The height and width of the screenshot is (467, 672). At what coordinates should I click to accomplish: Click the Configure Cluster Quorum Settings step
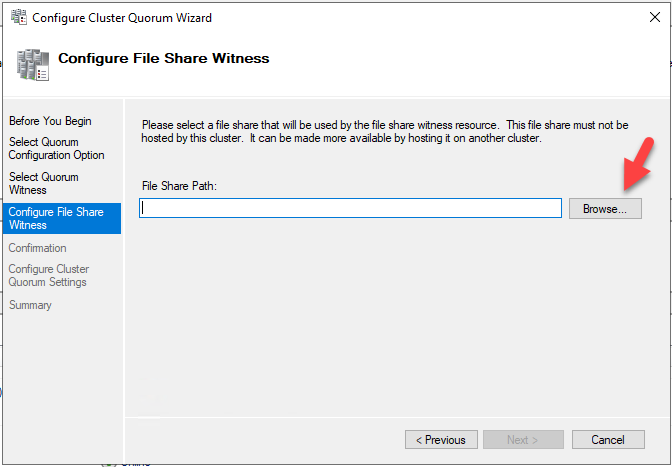tap(49, 275)
